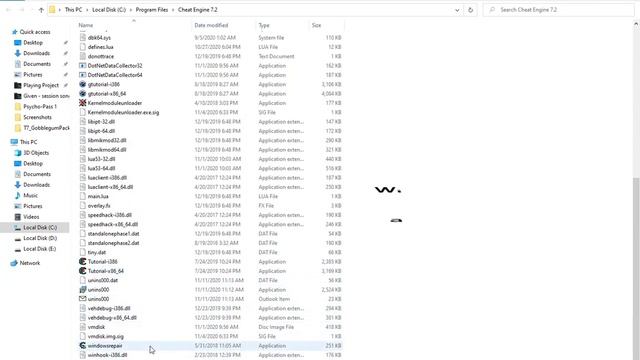Select the Kernelmoduleunloader.exe.sig file

[123, 112]
